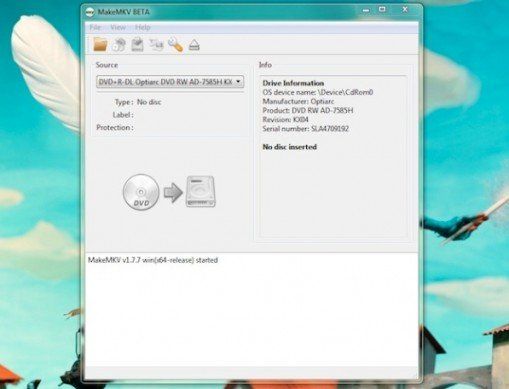This screenshot has width=509, height=389.
Task: Click the open disc toolbar icon
Action: click(119, 45)
